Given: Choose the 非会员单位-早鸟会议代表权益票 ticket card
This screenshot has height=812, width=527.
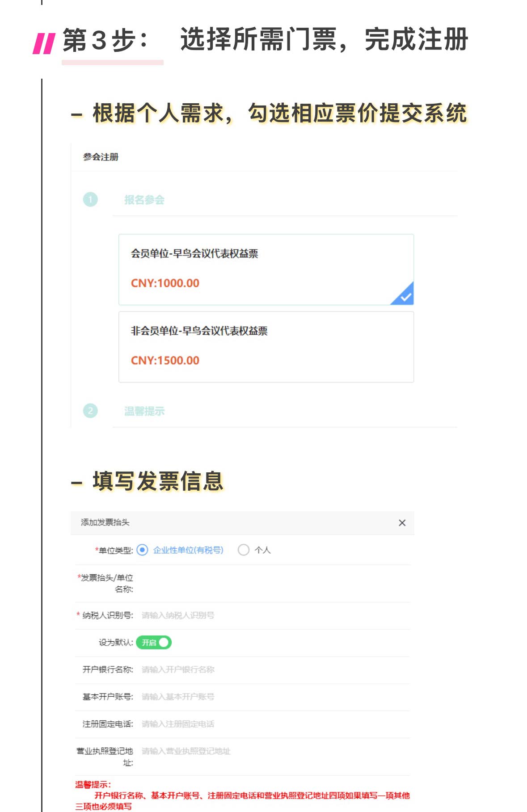Looking at the screenshot, I should coord(266,346).
